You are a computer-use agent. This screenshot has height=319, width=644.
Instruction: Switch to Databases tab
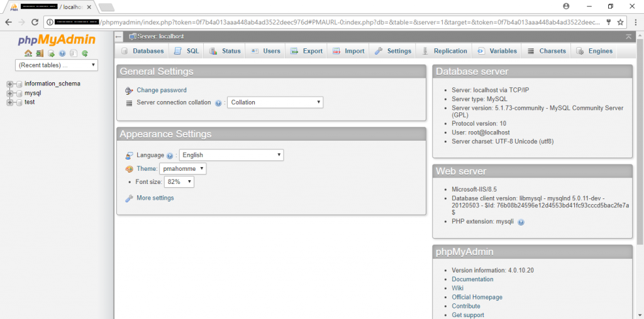(x=143, y=51)
